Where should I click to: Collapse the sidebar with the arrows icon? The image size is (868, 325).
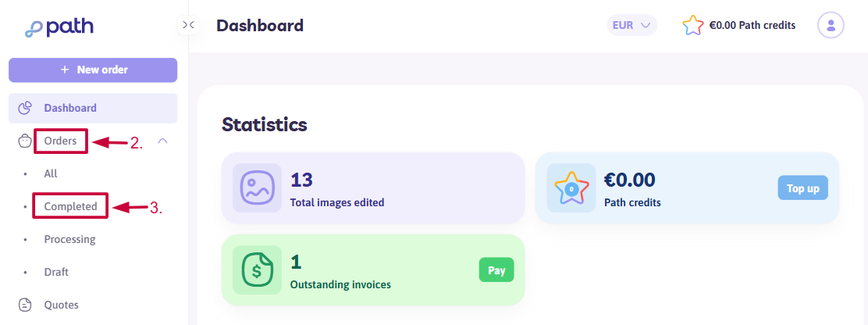pos(188,25)
